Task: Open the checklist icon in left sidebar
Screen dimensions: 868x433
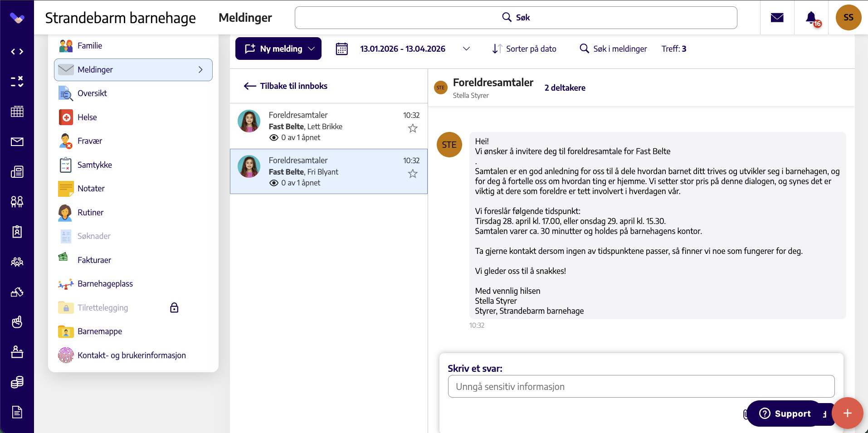Action: 17,82
